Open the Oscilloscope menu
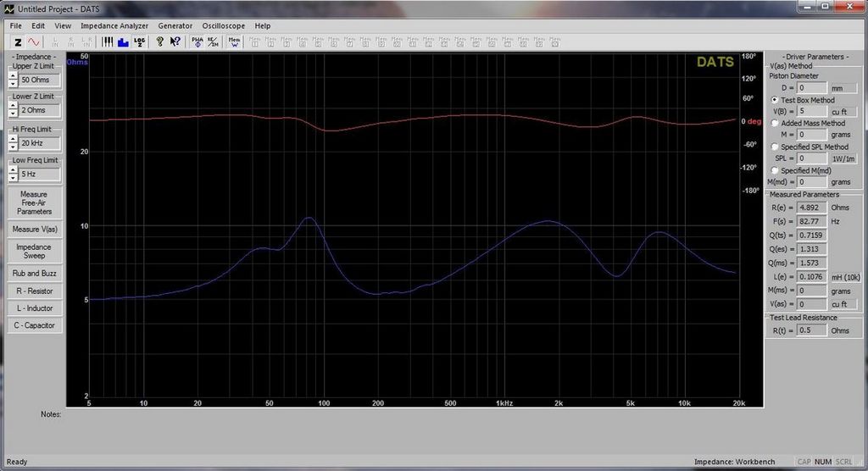 (x=223, y=26)
